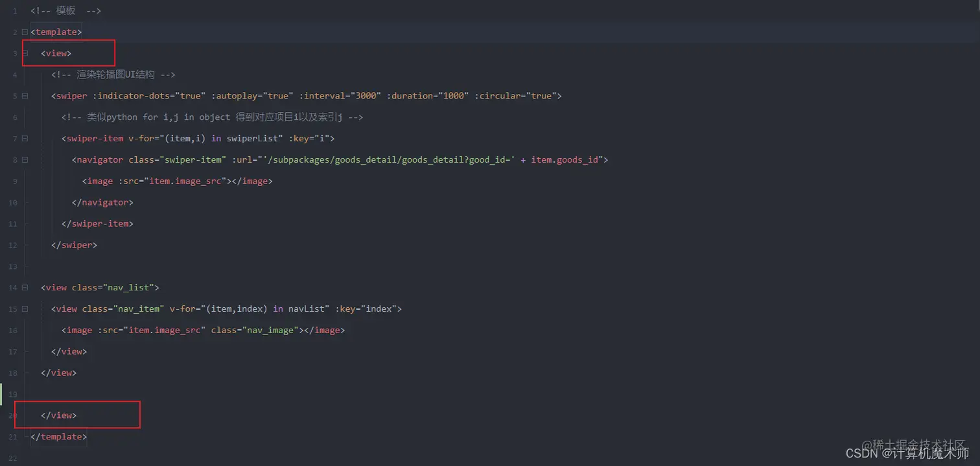This screenshot has height=466, width=980.
Task: Click the opening <template> tag
Action: coord(56,32)
